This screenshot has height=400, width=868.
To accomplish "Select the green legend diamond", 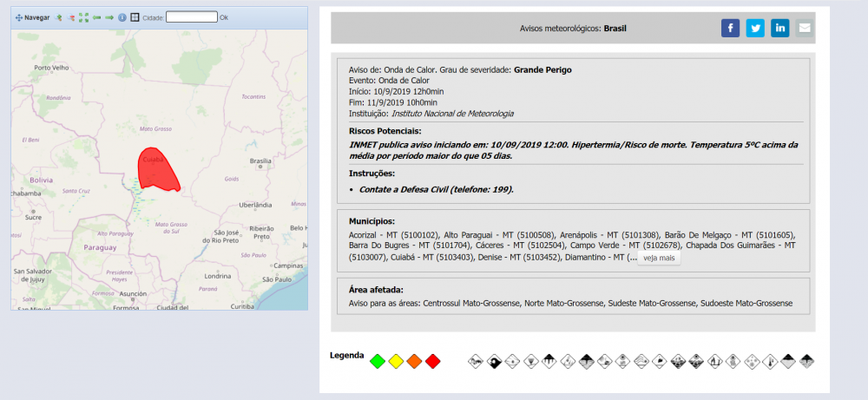I will (377, 361).
